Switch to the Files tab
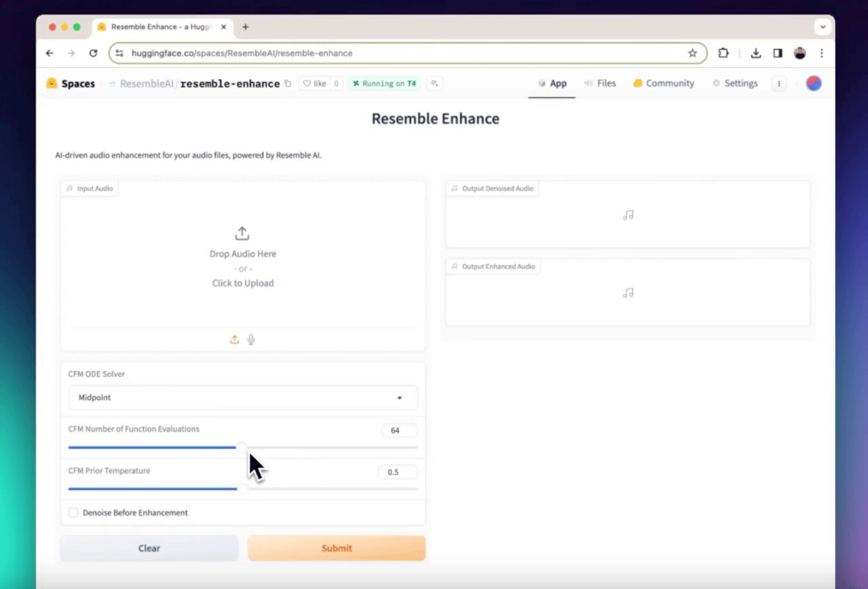 coord(600,83)
